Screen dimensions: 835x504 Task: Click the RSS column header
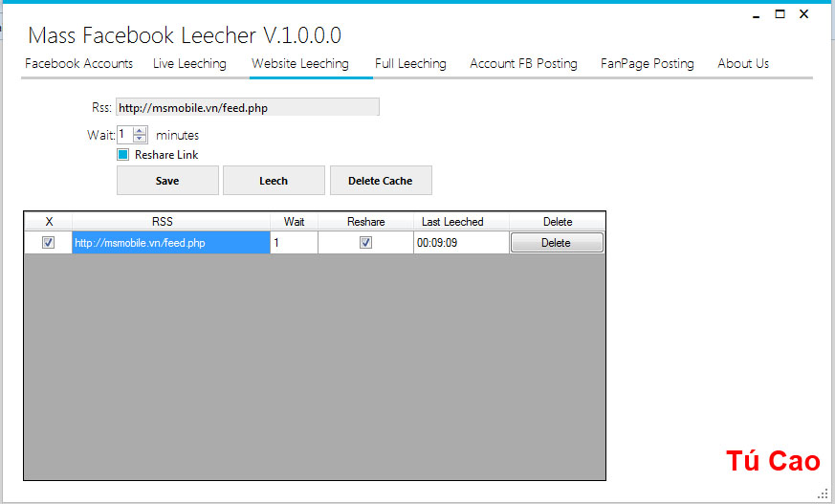coord(171,222)
